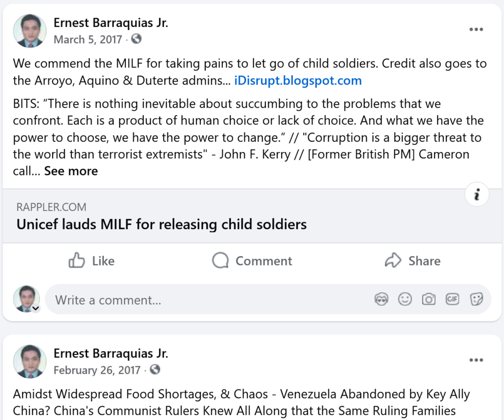Click the sticker icon in comment box

coord(476,300)
